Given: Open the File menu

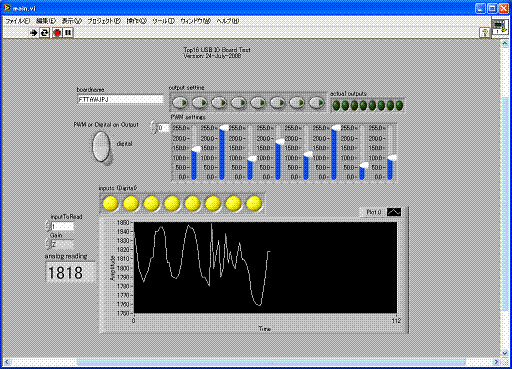Looking at the screenshot, I should [18, 21].
